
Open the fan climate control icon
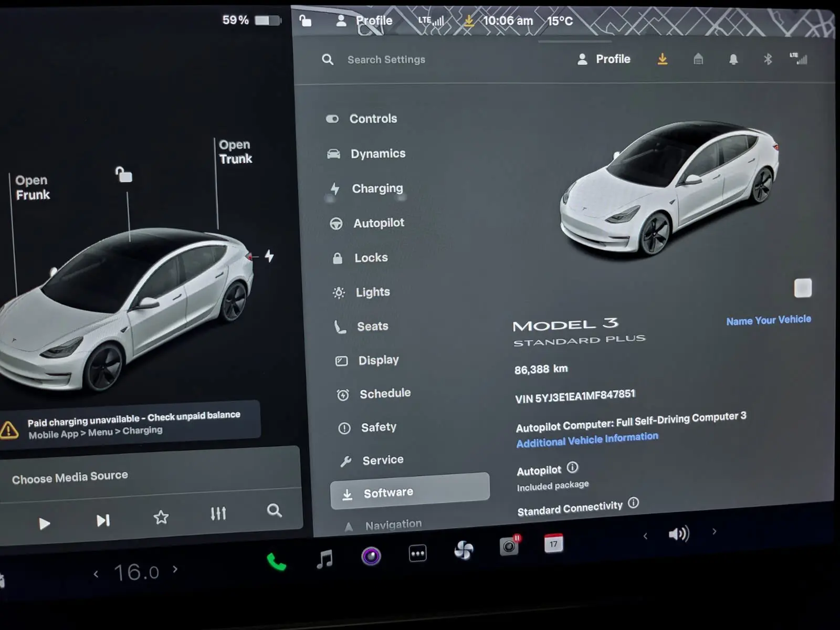463,550
